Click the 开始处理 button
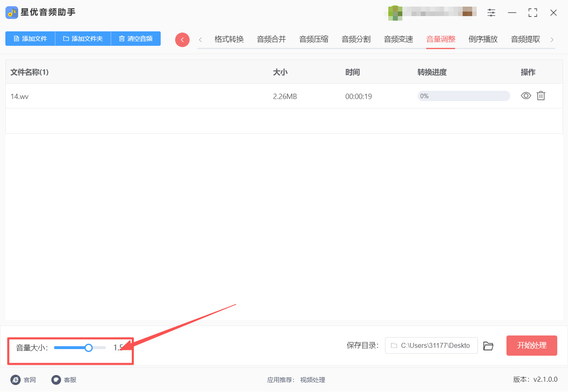This screenshot has width=568, height=392. coord(532,345)
